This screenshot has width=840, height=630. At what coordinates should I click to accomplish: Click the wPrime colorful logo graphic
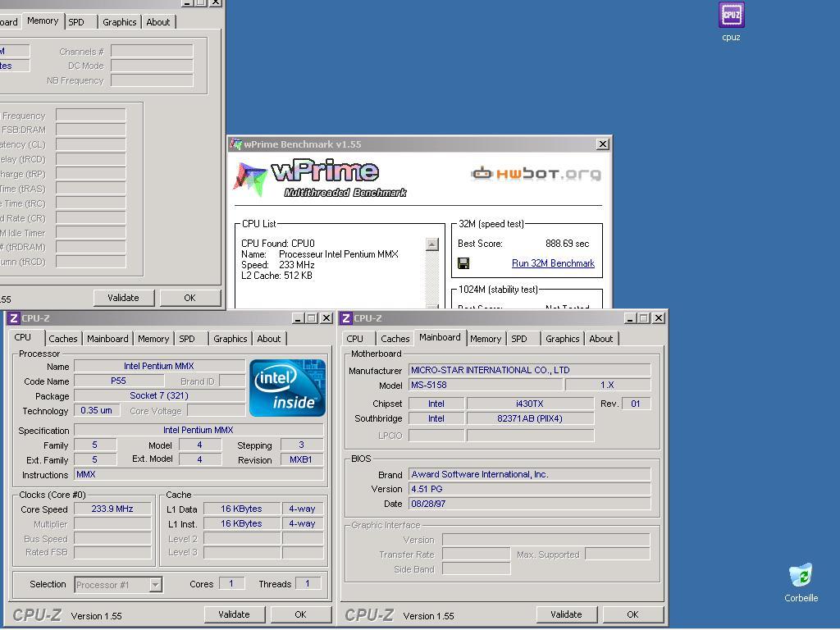coord(249,179)
